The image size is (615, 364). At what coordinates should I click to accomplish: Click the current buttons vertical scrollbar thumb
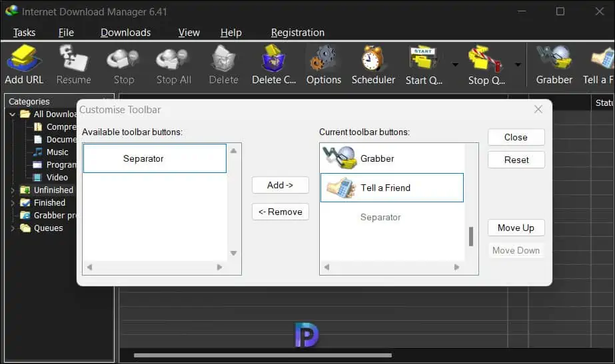(471, 237)
